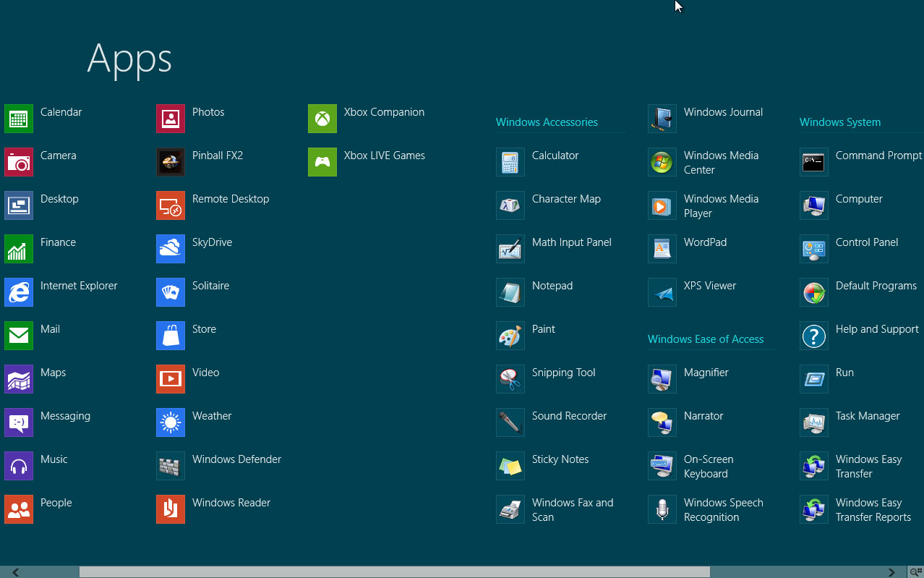Screen dimensions: 924x578
Task: Click the Windows Accessories group heading
Action: (547, 122)
